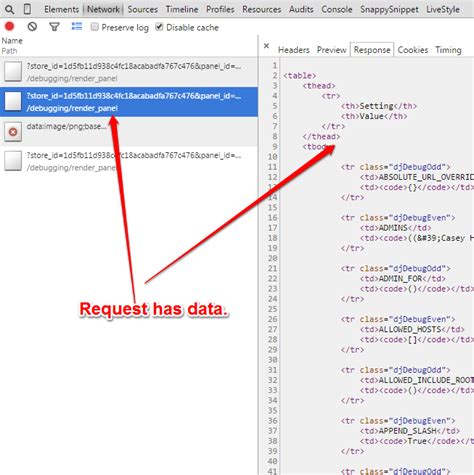Open the Timing tab
This screenshot has width=474, height=475.
[448, 50]
